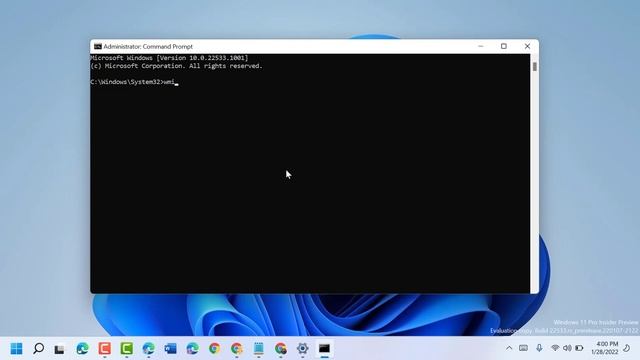The width and height of the screenshot is (640, 360).
Task: Show hidden system tray icons chevron
Action: coord(509,348)
